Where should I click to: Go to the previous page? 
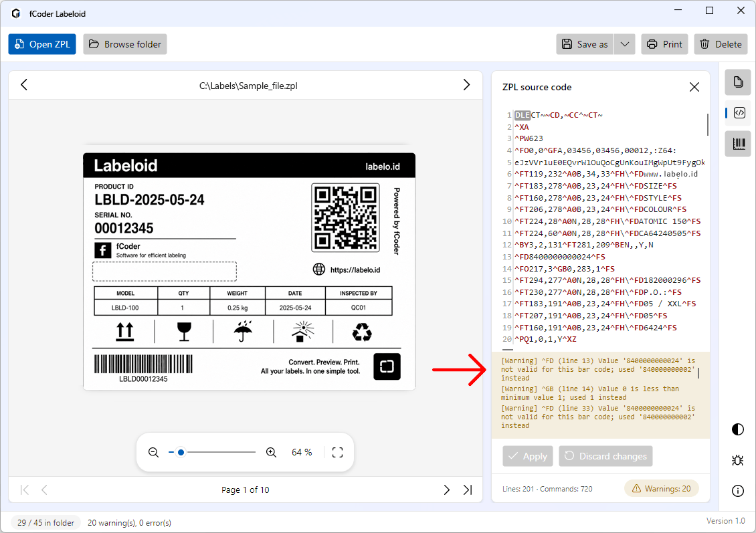44,490
